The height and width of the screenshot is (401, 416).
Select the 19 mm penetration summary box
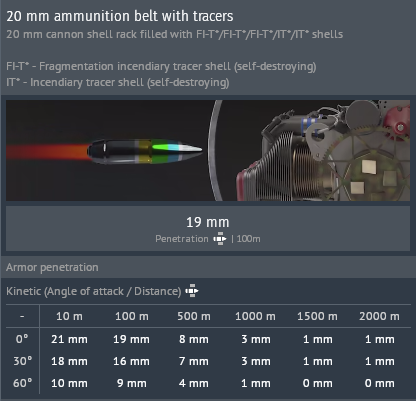pos(208,228)
